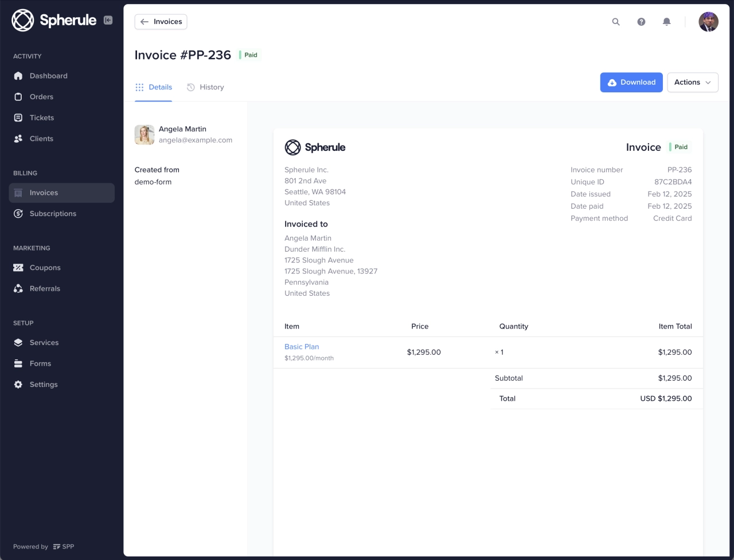Click the Spherule logo on the invoice

[315, 147]
